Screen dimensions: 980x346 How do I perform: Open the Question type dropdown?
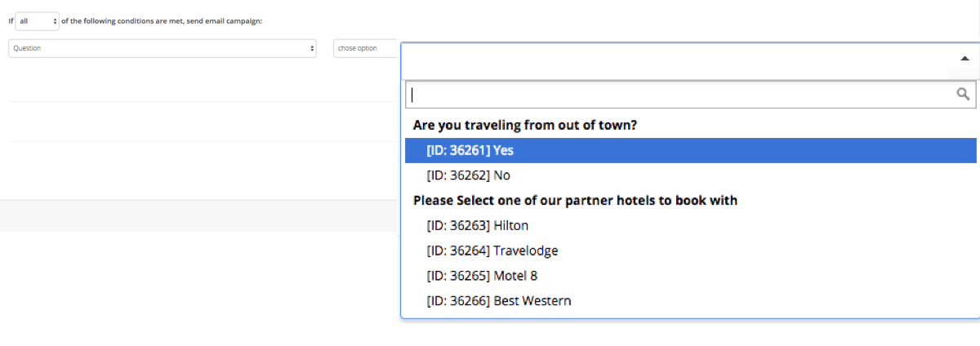point(162,48)
